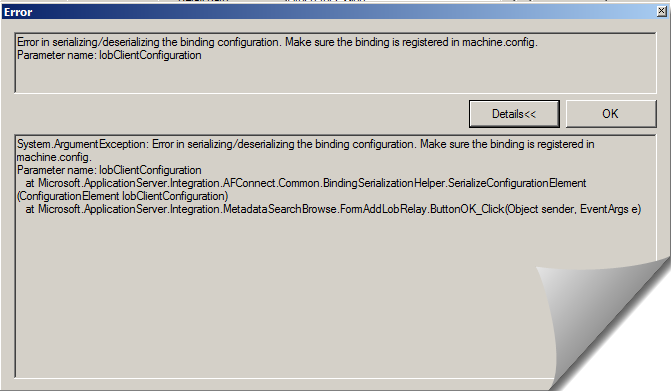This screenshot has width=671, height=391.
Task: Click 'machine.config' in the summary message
Action: click(499, 42)
